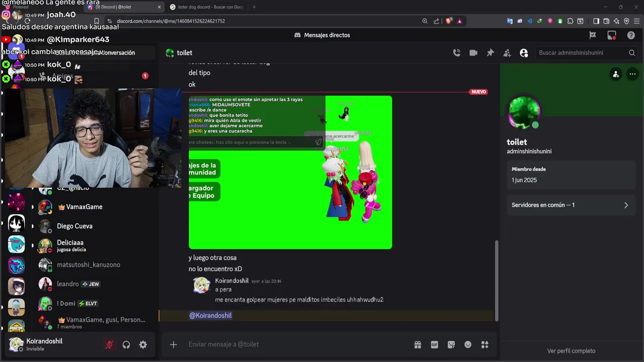
Task: Jump to NUEVO unread marker
Action: pos(478,92)
